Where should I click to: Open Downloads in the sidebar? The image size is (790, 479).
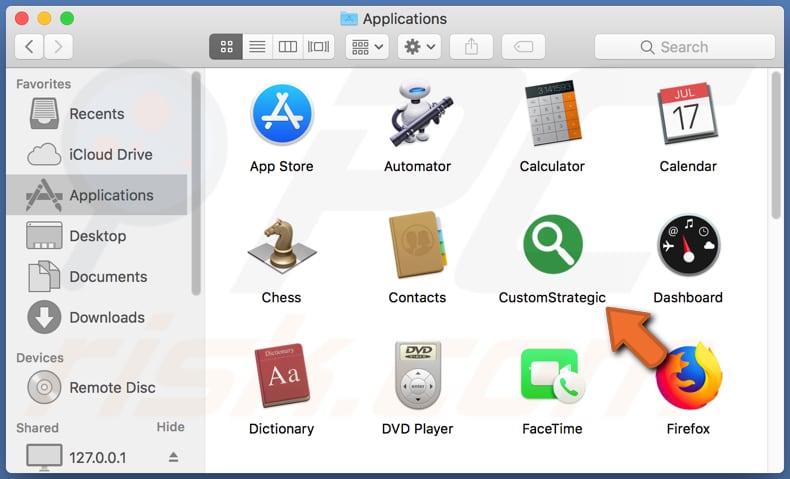pos(97,317)
